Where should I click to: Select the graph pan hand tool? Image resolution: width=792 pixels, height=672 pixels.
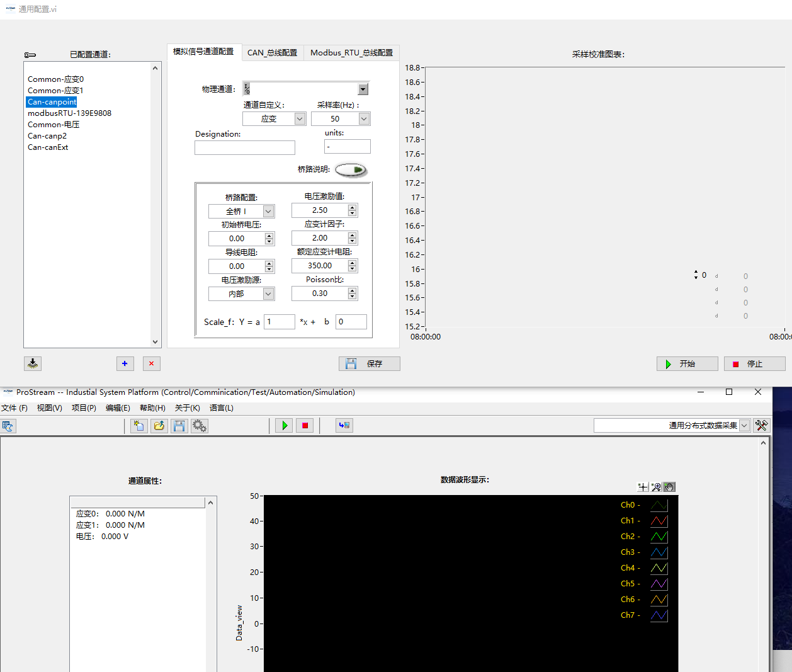[x=669, y=487]
